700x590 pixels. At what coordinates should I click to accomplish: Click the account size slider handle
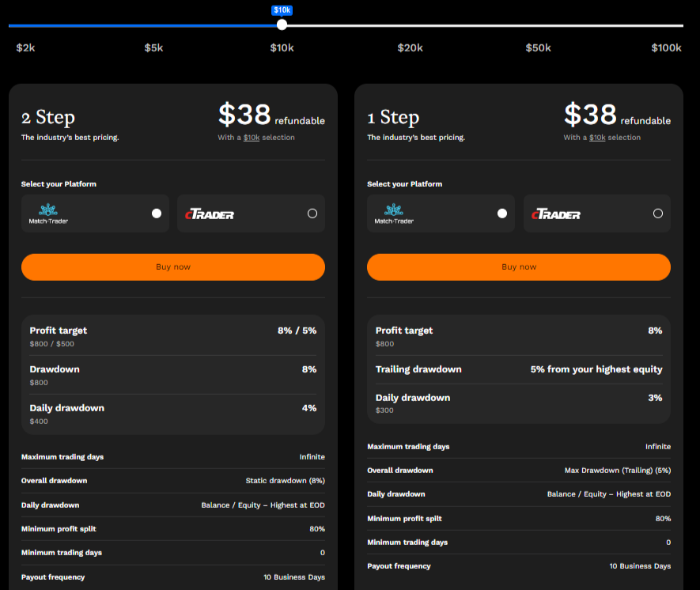(x=282, y=25)
